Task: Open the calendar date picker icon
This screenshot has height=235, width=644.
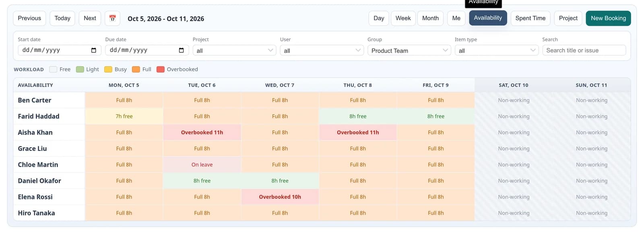Action: (x=112, y=18)
